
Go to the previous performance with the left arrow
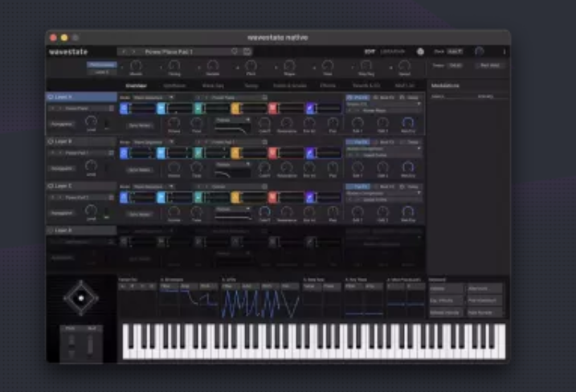(125, 51)
